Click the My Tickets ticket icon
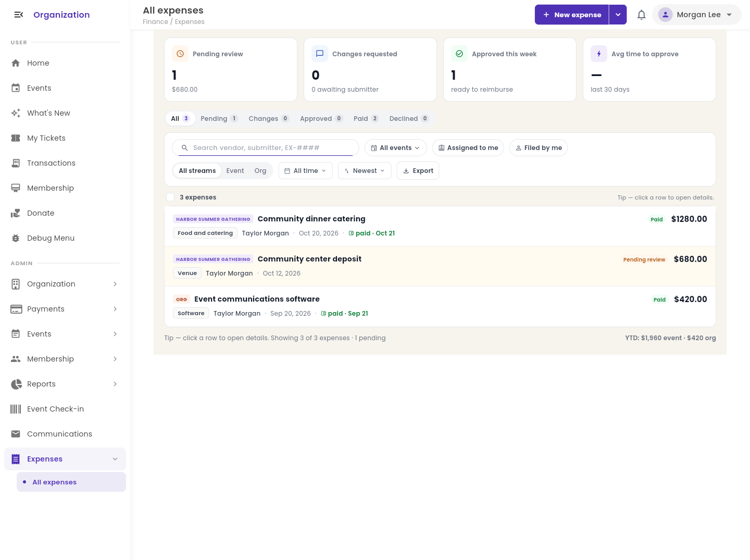The image size is (750, 560). point(16,138)
